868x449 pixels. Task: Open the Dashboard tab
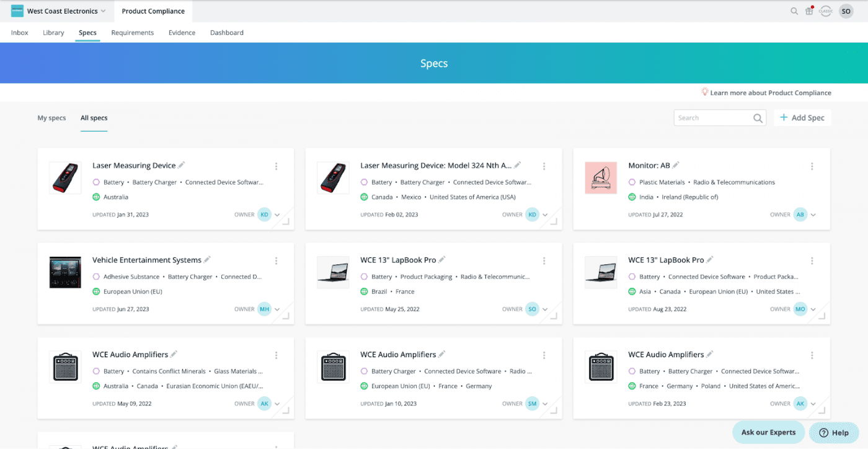click(226, 33)
